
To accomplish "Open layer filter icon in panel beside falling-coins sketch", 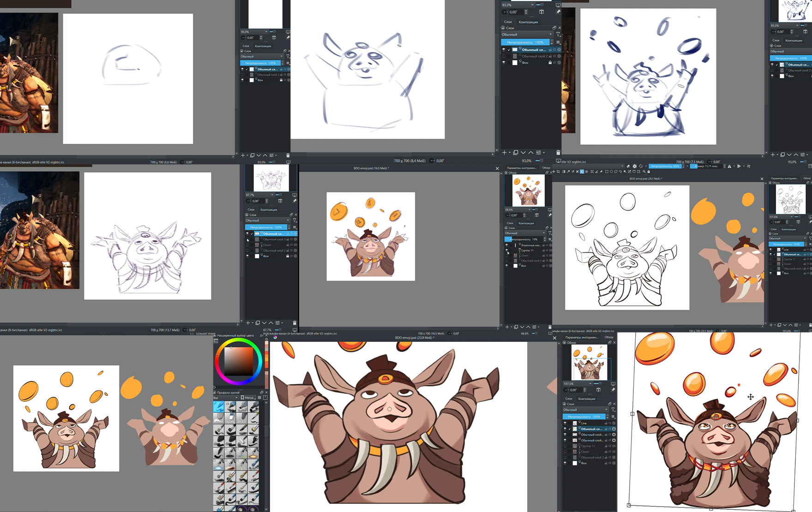I will [x=558, y=34].
